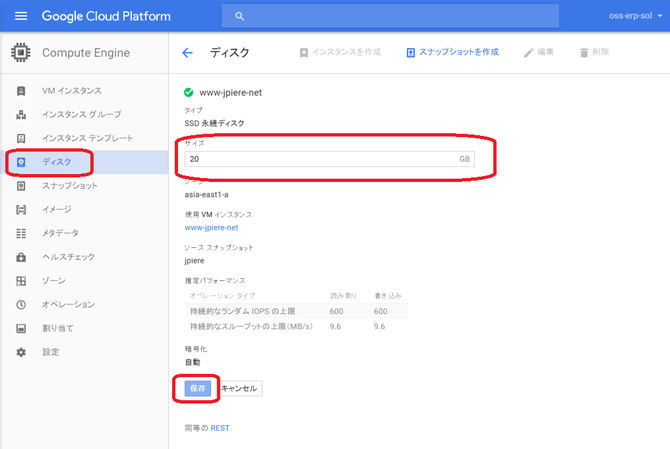The image size is (670, 449).
Task: Click the 読み取り column header
Action: point(343,296)
